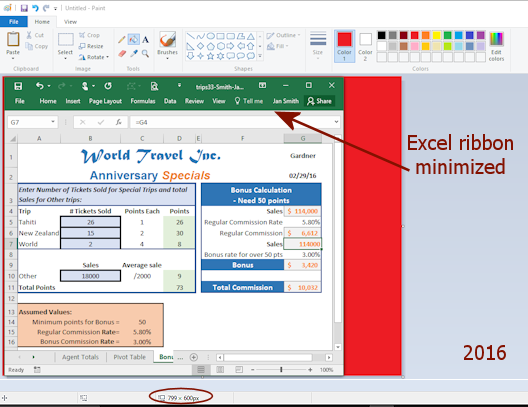Click the Paint Undo arrow in title bar
The width and height of the screenshot is (528, 407).
(35, 8)
